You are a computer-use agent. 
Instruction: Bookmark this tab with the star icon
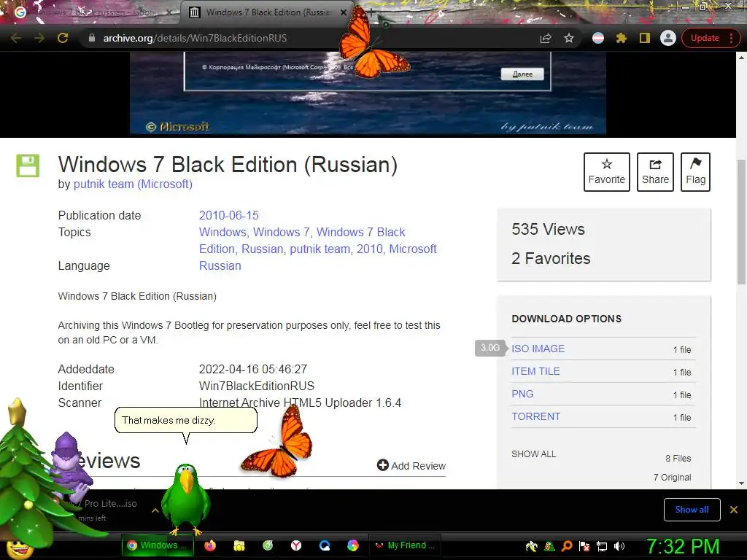click(x=569, y=38)
